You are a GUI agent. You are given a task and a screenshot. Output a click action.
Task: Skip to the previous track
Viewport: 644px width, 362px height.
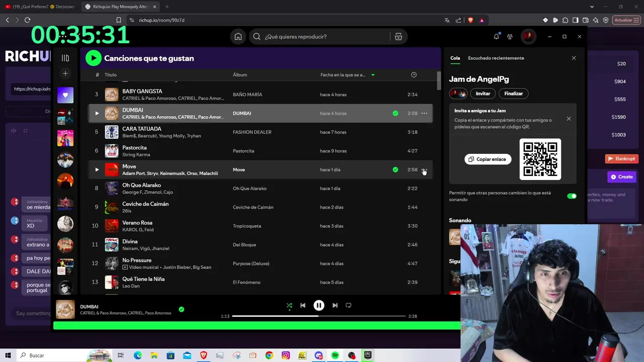302,305
